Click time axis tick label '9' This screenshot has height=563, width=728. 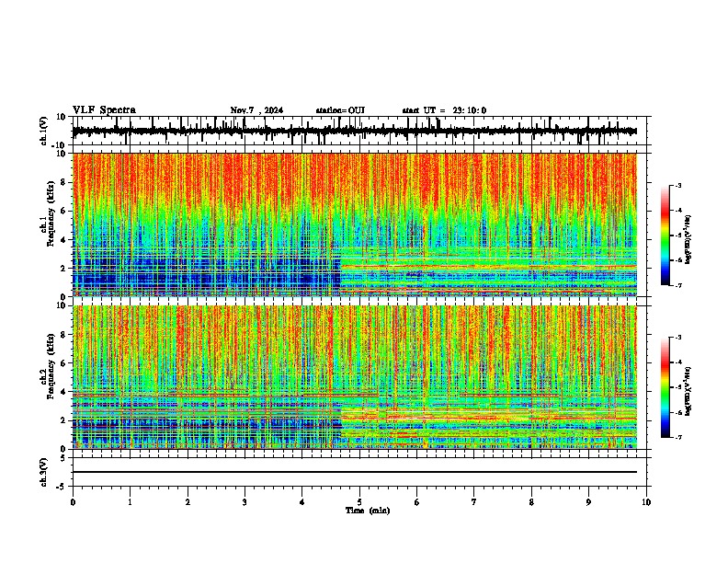[588, 502]
